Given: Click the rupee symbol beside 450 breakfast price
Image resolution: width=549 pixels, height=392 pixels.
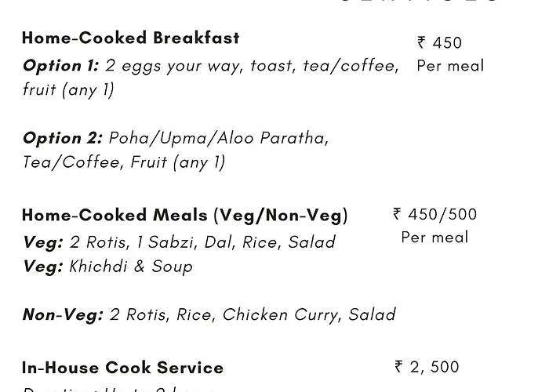Looking at the screenshot, I should [x=421, y=42].
